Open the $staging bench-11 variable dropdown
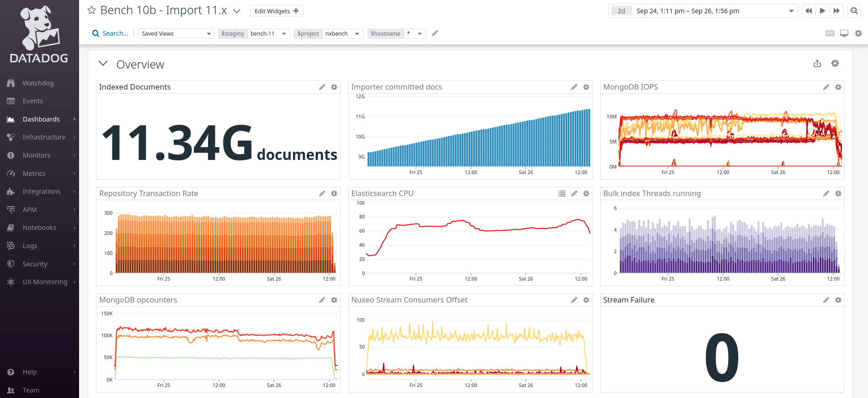This screenshot has width=868, height=398. click(x=254, y=33)
